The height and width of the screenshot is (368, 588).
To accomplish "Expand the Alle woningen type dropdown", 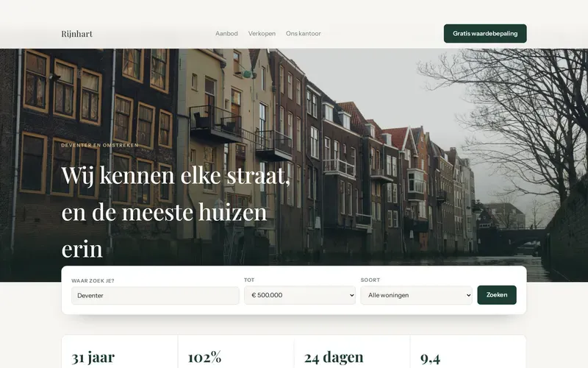I will (416, 295).
